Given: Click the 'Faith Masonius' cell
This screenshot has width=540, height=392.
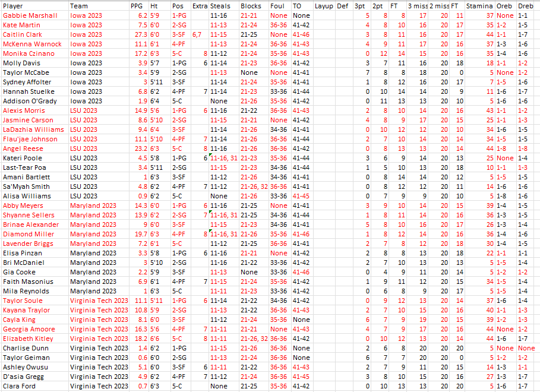Looking at the screenshot, I should tap(34, 282).
